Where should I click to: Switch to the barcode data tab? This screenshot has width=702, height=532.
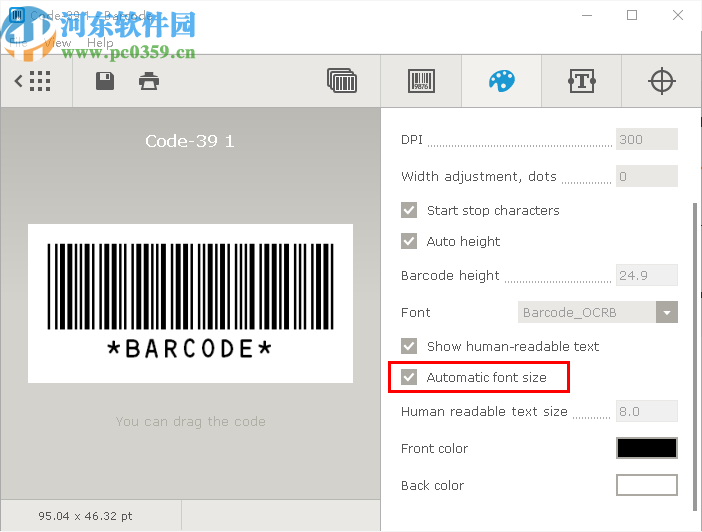tap(421, 81)
